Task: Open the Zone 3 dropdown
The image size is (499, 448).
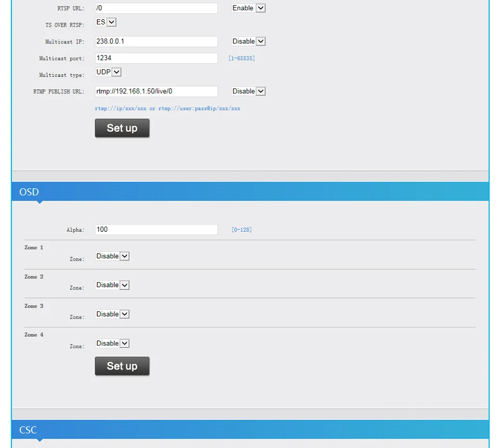Action: coord(112,314)
